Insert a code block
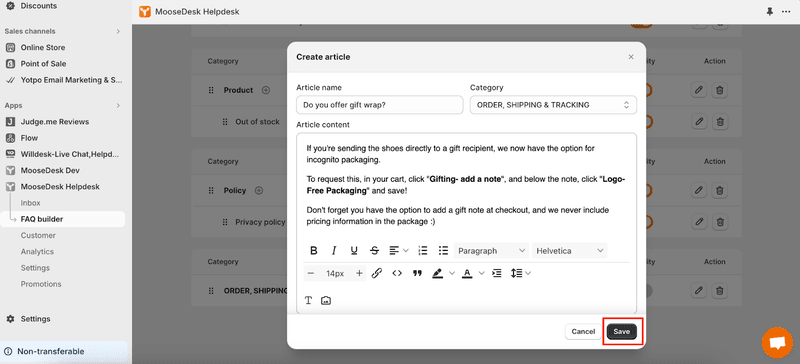This screenshot has height=364, width=800. click(x=397, y=273)
